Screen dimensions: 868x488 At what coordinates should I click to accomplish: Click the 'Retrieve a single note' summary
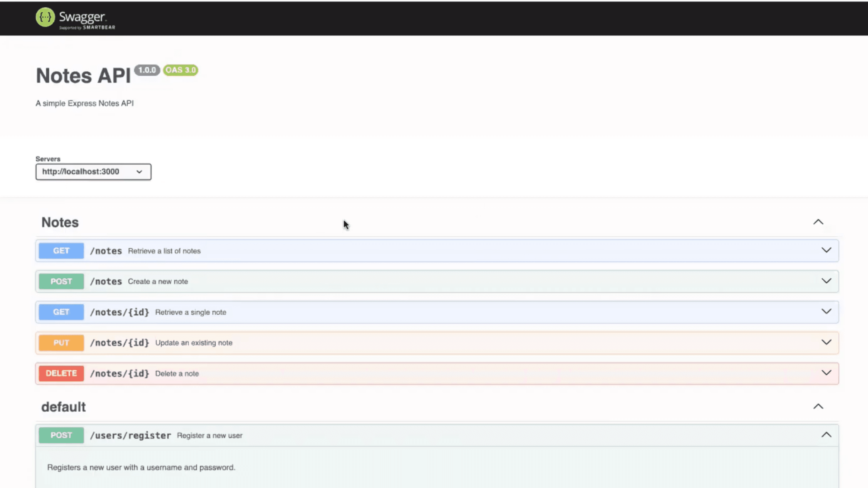tap(191, 312)
